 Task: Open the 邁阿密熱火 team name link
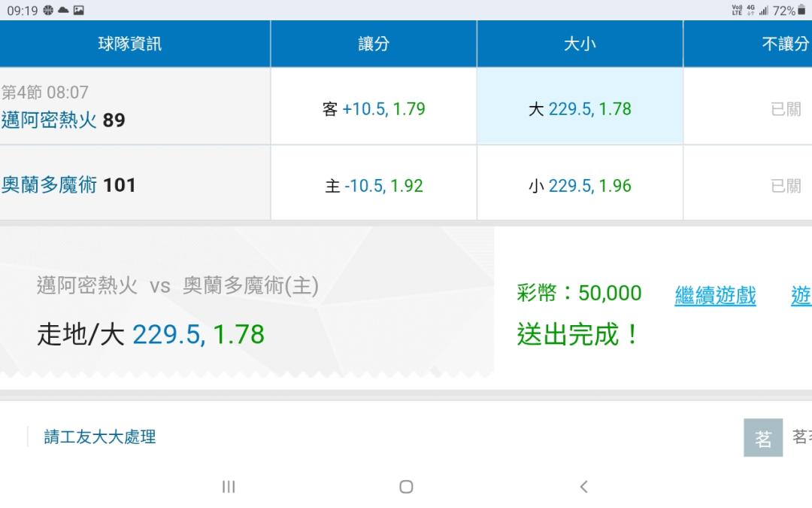pyautogui.click(x=49, y=120)
